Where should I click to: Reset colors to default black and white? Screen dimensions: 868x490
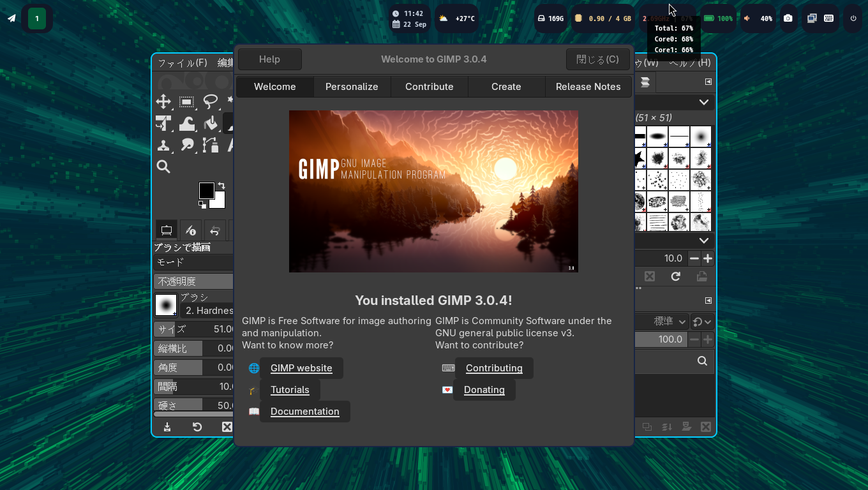point(202,205)
